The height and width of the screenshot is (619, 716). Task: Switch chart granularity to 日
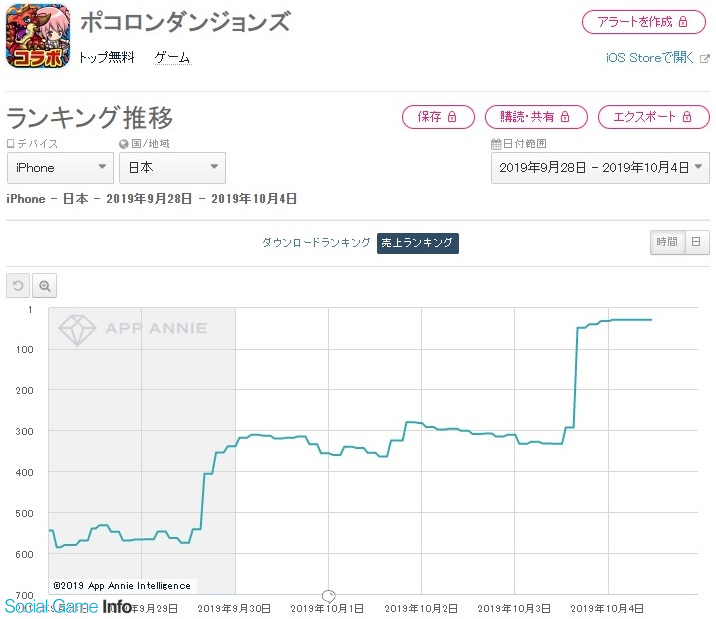tap(696, 242)
